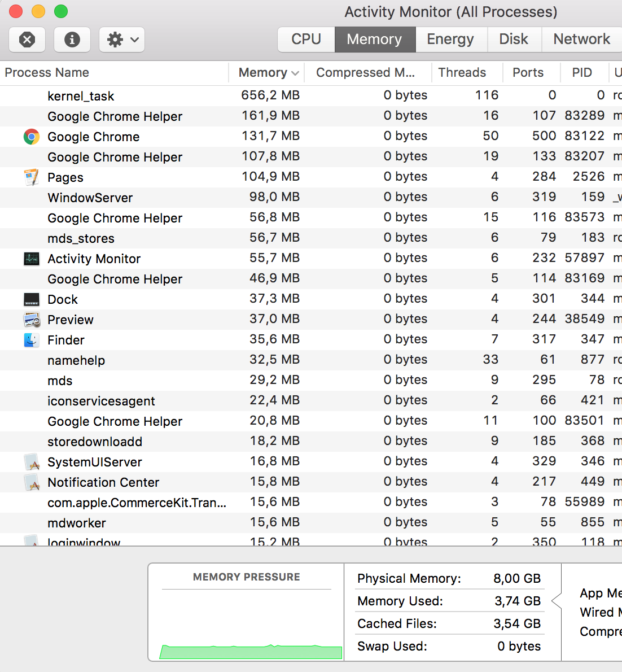Viewport: 622px width, 672px height.
Task: Show the Network tab
Action: [x=582, y=40]
